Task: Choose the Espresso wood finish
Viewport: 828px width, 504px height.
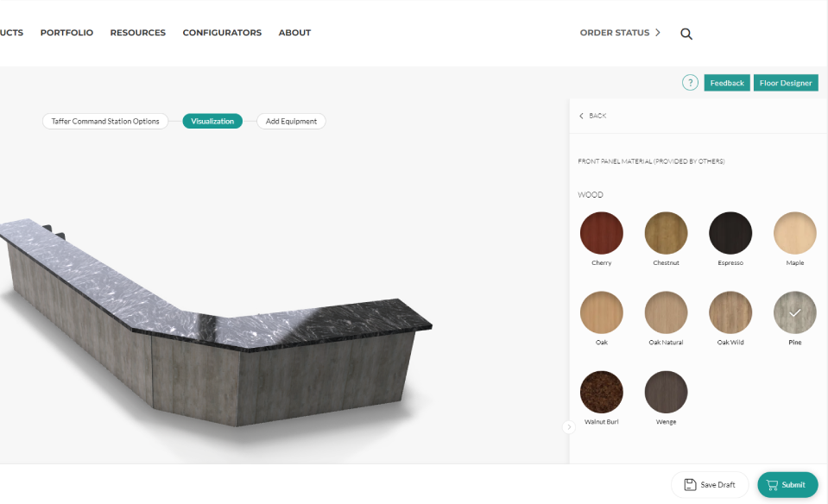Action: [x=730, y=233]
